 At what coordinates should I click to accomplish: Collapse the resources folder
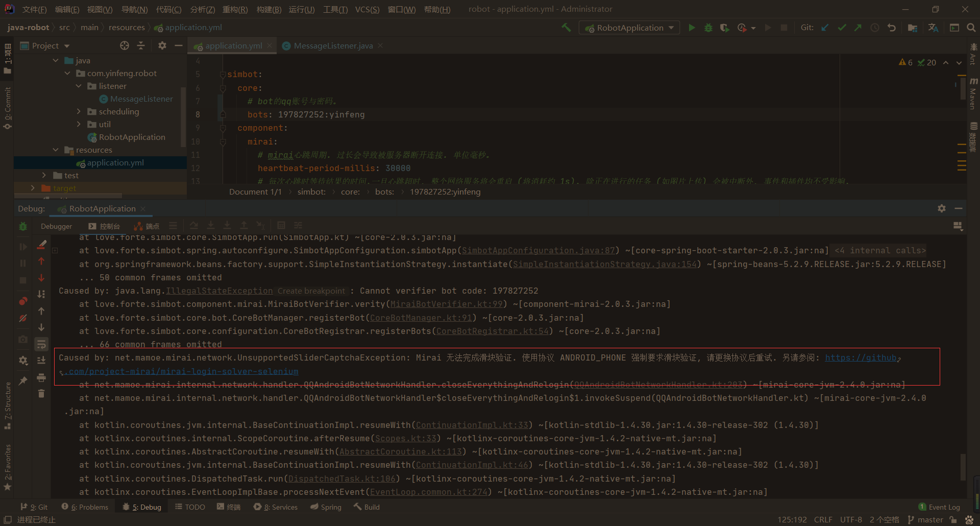[56, 150]
